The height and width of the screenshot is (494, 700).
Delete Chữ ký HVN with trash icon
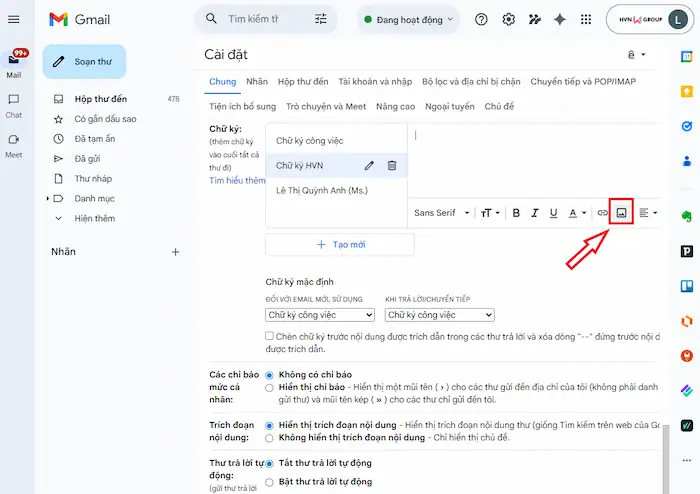pyautogui.click(x=392, y=165)
